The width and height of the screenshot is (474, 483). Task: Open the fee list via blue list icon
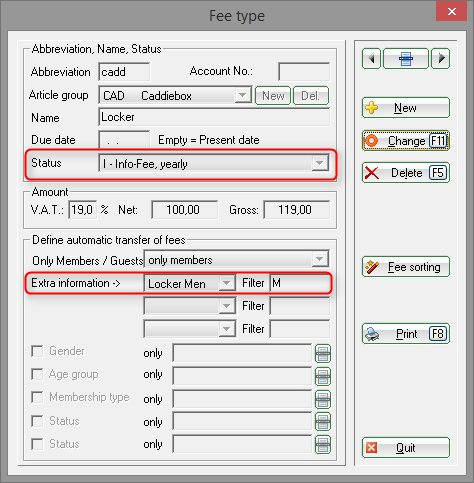coord(406,59)
